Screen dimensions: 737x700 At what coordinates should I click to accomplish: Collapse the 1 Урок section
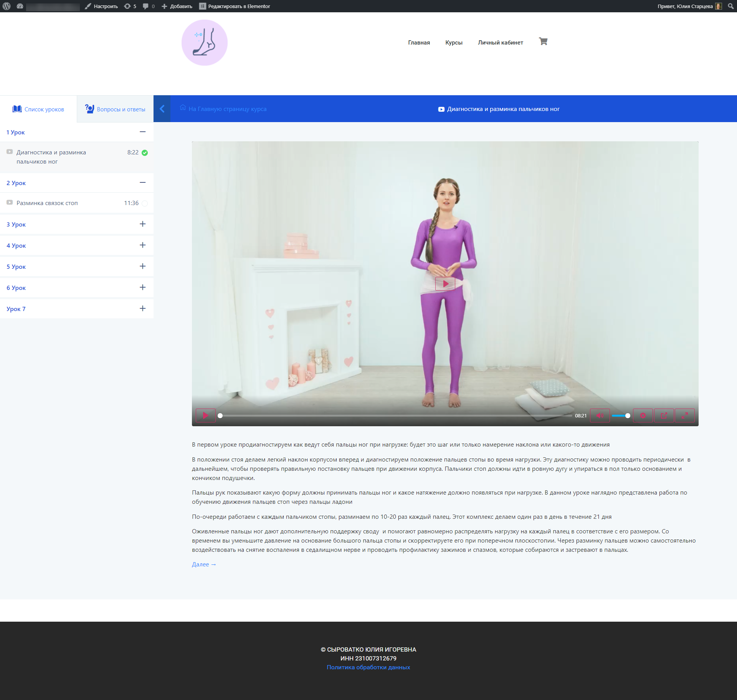pos(142,132)
